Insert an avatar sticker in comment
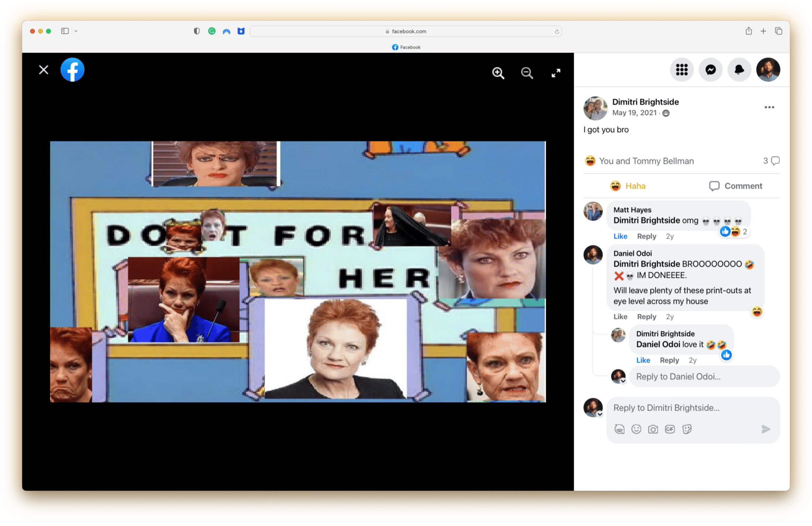The width and height of the screenshot is (812, 526). click(x=620, y=429)
